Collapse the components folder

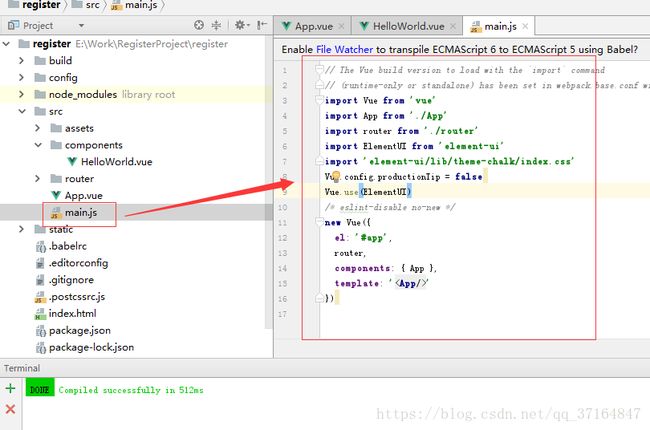[38, 145]
